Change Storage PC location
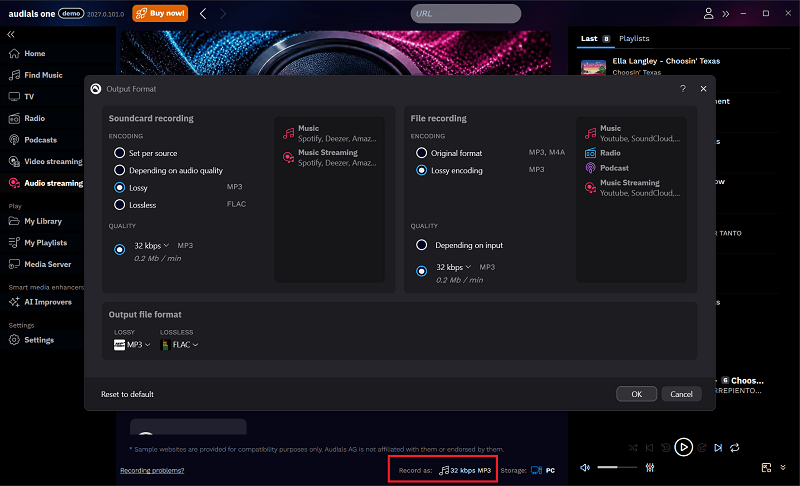800x486 pixels. (543, 470)
